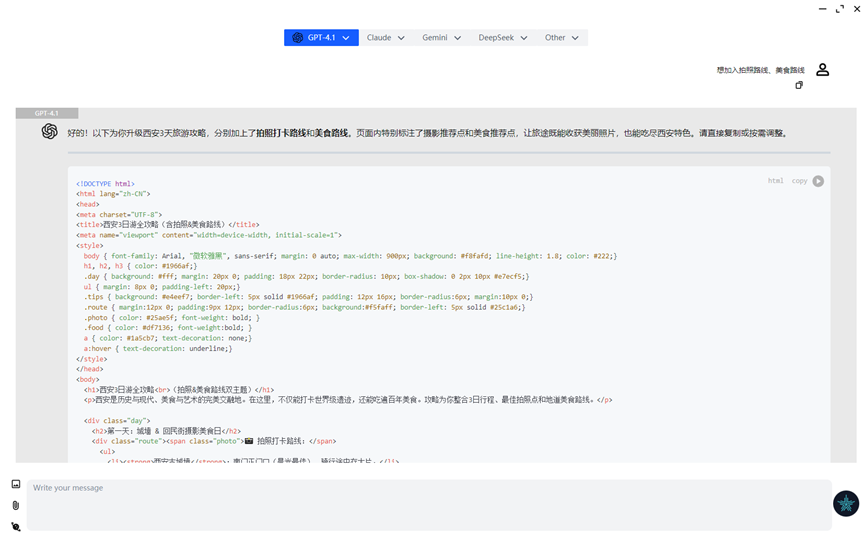Open the Claude model dropdown
The width and height of the screenshot is (865, 536).
point(386,37)
